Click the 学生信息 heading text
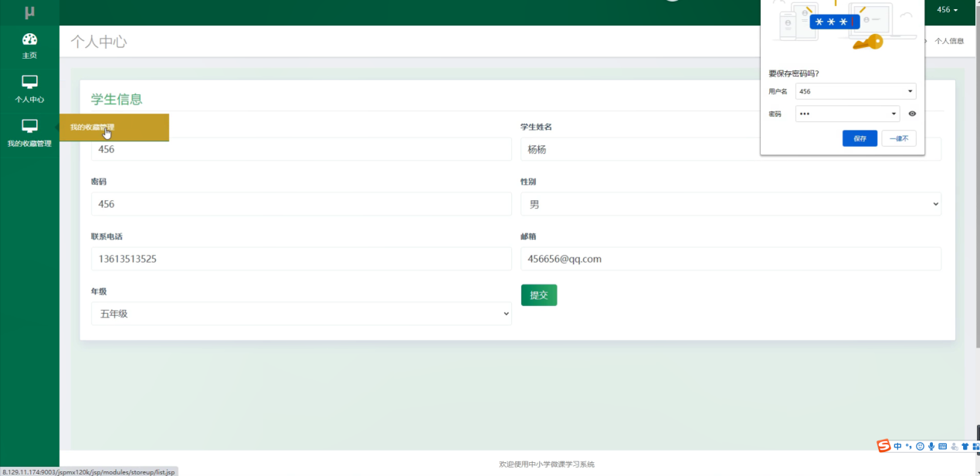The image size is (980, 476). 117,99
